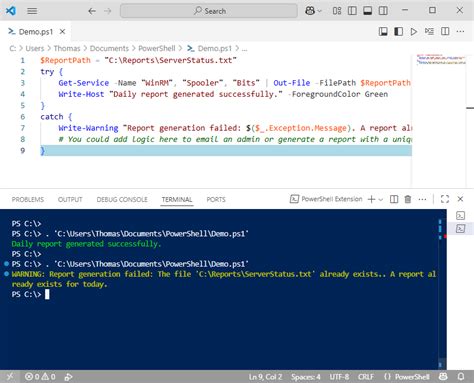This screenshot has height=383, width=474.
Task: Maximize the panel size
Action: tap(445, 199)
